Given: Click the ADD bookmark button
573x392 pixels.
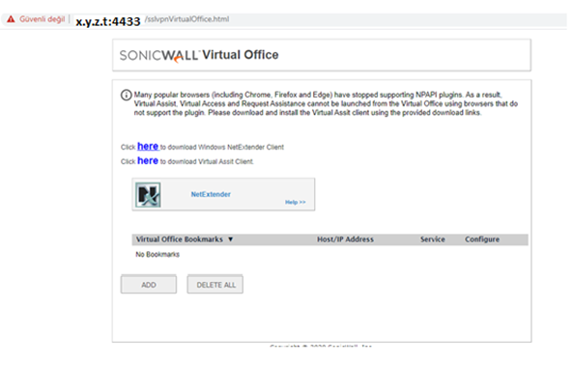Looking at the screenshot, I should [x=149, y=284].
